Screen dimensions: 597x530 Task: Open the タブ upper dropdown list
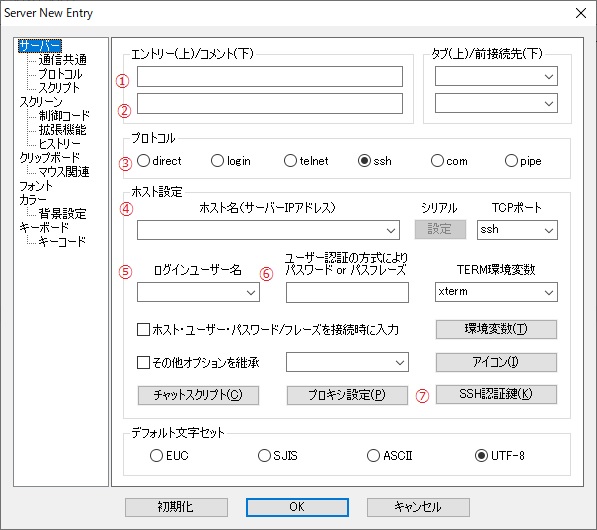(x=496, y=76)
